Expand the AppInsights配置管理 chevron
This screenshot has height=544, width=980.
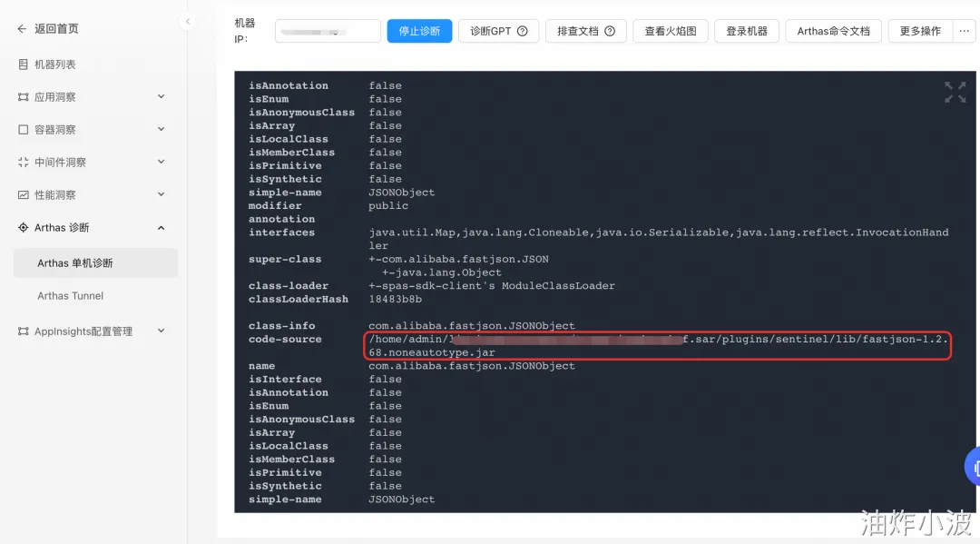tap(162, 331)
